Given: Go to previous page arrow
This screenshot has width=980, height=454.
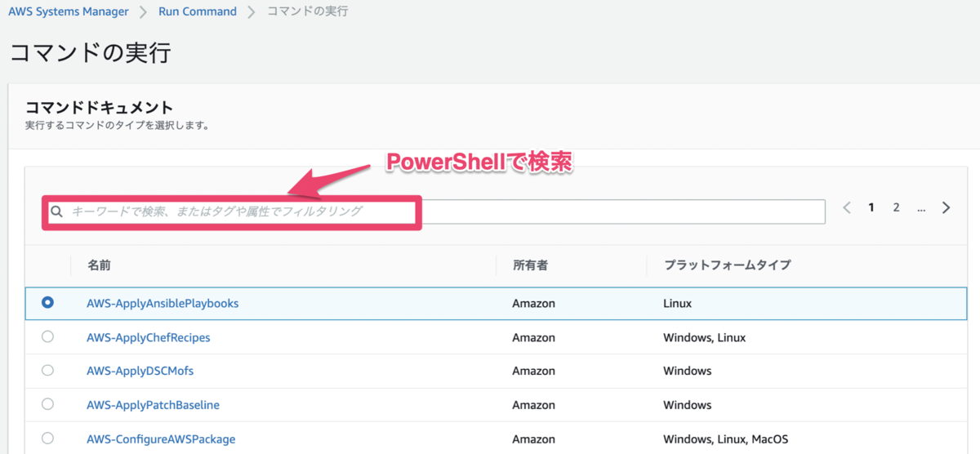Looking at the screenshot, I should point(847,207).
